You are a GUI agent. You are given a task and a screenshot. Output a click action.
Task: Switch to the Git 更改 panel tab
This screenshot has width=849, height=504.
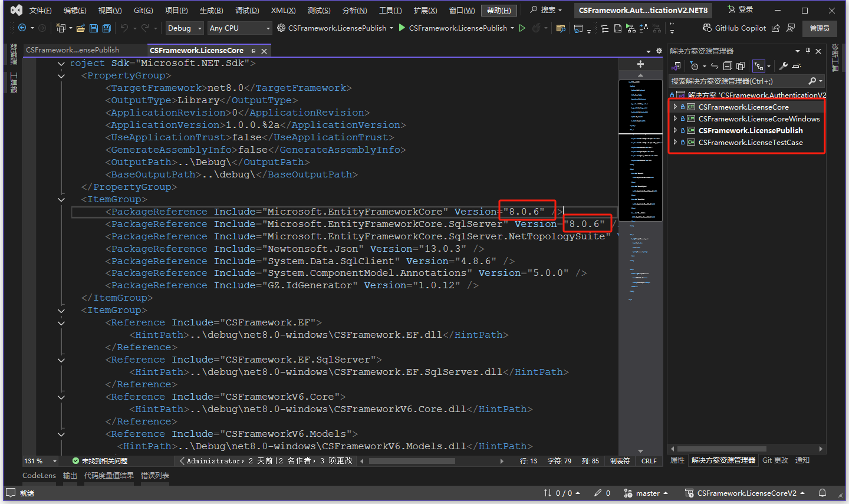coord(775,460)
